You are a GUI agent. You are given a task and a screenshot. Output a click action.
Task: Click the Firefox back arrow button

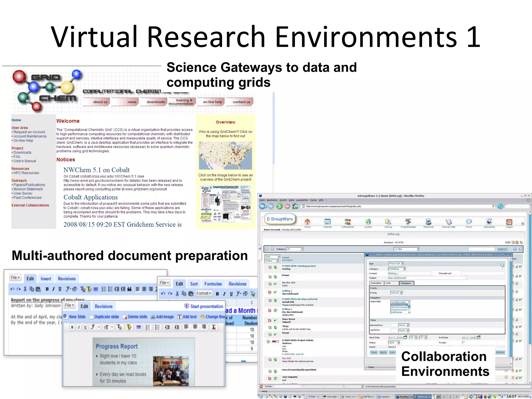(263, 206)
